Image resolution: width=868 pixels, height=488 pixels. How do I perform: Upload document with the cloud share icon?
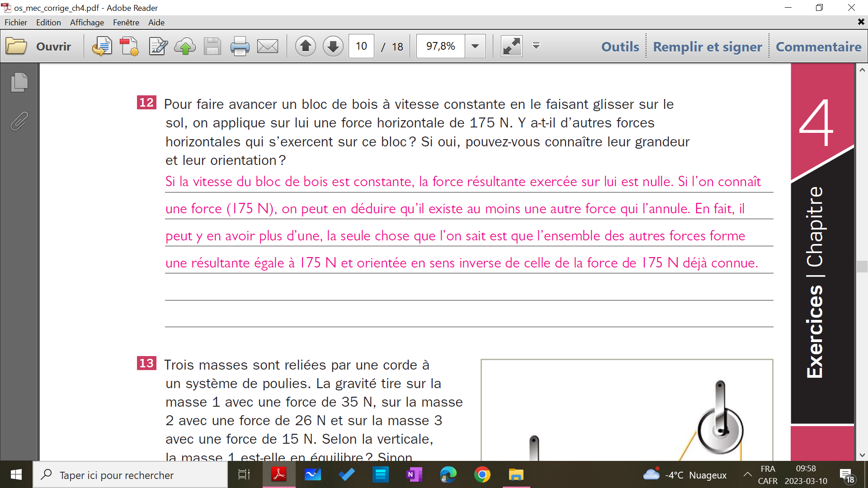(x=184, y=46)
